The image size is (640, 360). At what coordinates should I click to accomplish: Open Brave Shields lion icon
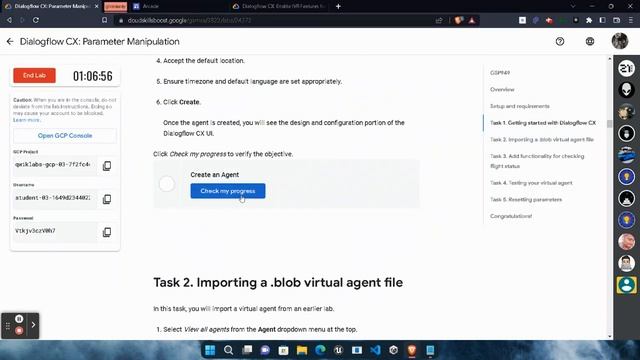458,20
